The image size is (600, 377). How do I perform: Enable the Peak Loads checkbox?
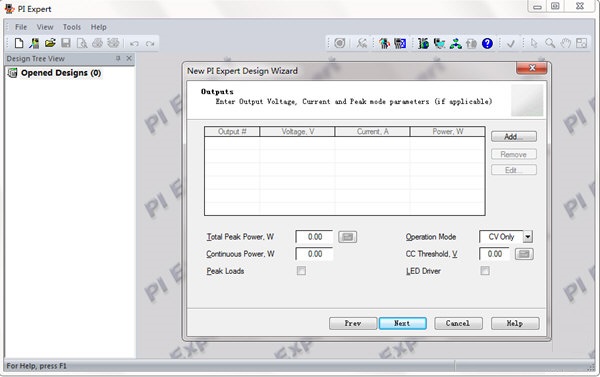301,271
